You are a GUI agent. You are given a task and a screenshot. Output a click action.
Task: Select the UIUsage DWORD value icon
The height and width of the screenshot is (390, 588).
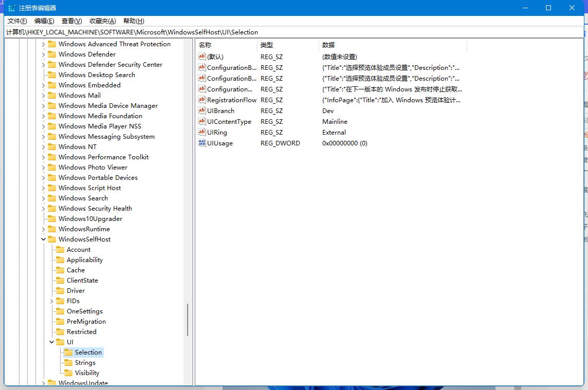click(202, 143)
